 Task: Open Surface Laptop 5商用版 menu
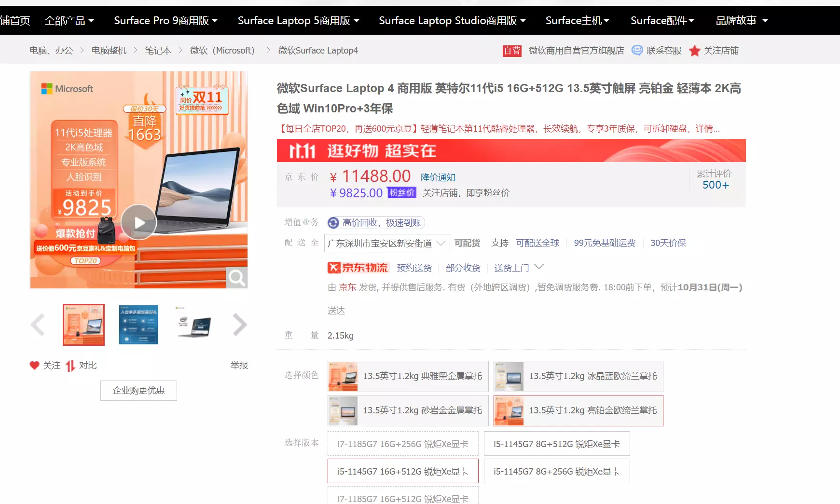point(298,21)
